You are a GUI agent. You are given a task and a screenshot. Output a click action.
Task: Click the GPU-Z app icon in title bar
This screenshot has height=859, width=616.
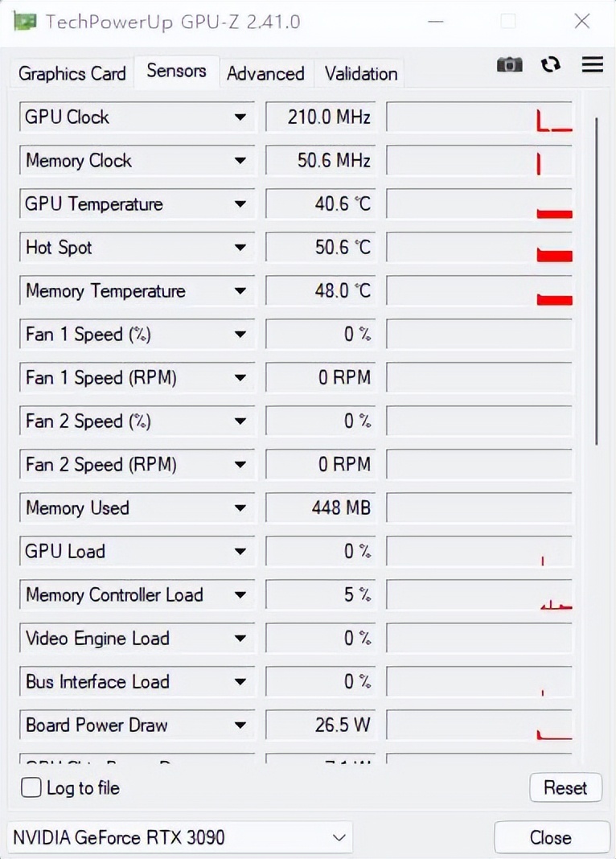25,21
